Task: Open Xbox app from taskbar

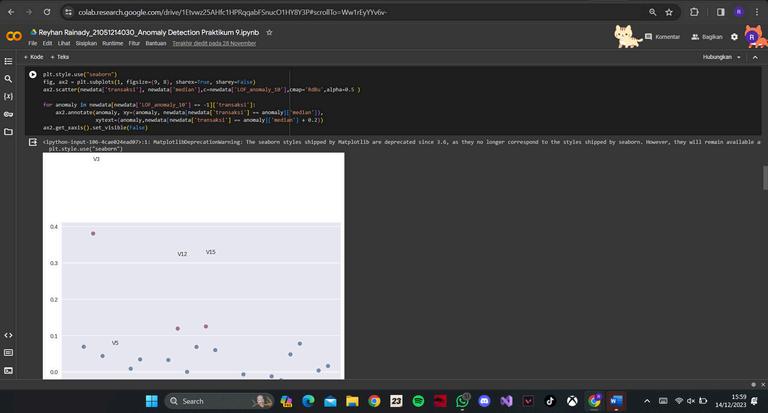Action: coord(572,401)
